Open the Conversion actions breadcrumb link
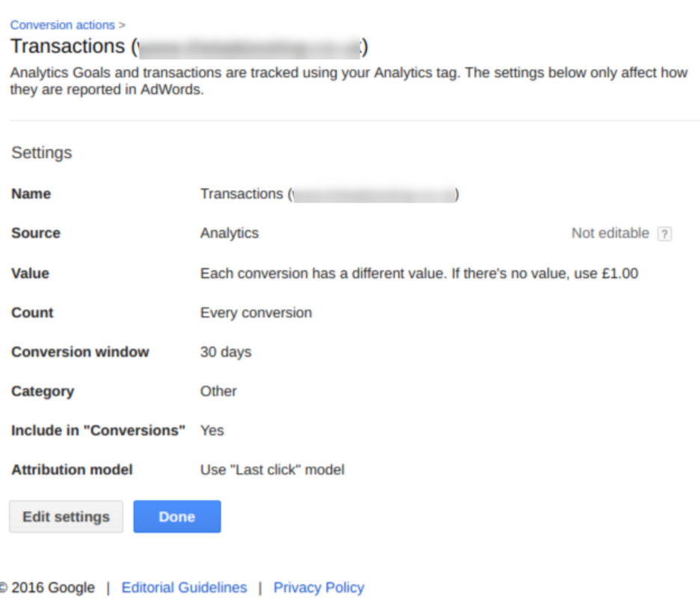 pos(64,25)
